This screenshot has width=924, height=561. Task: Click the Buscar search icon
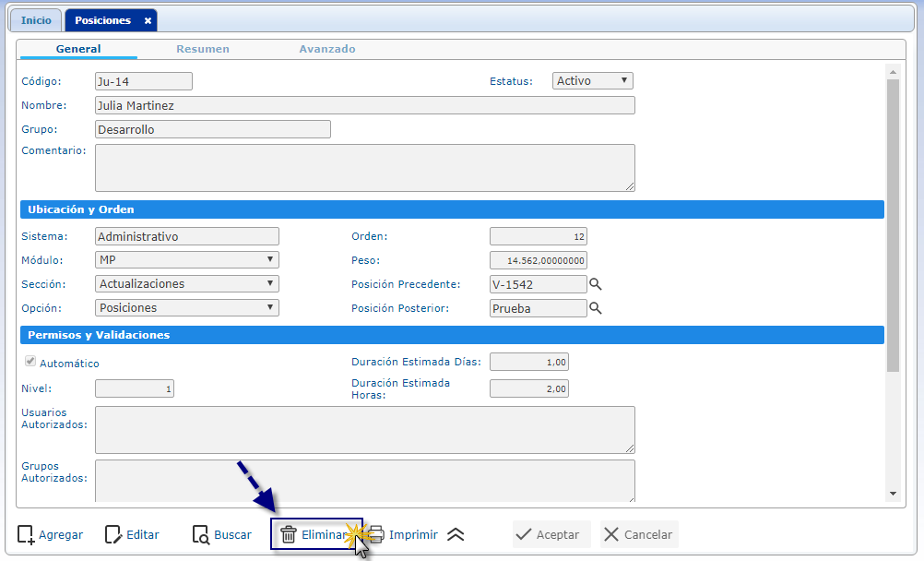coord(200,534)
